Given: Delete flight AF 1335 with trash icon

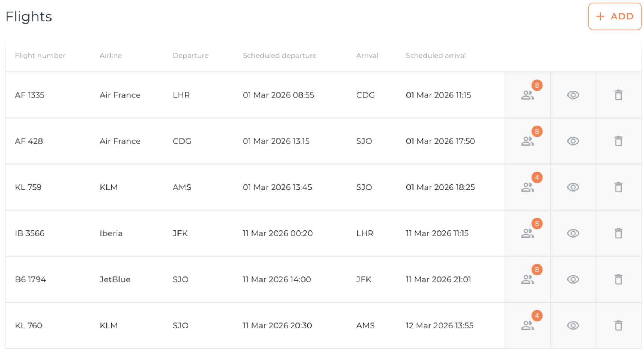Looking at the screenshot, I should pyautogui.click(x=618, y=95).
